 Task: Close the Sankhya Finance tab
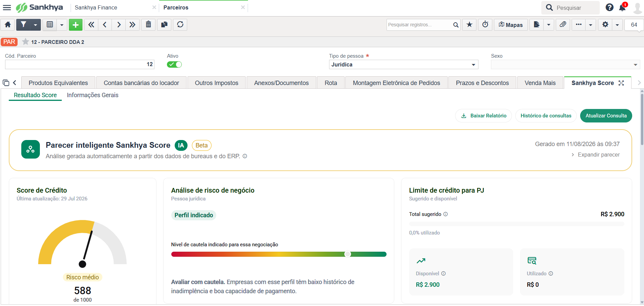pyautogui.click(x=154, y=7)
